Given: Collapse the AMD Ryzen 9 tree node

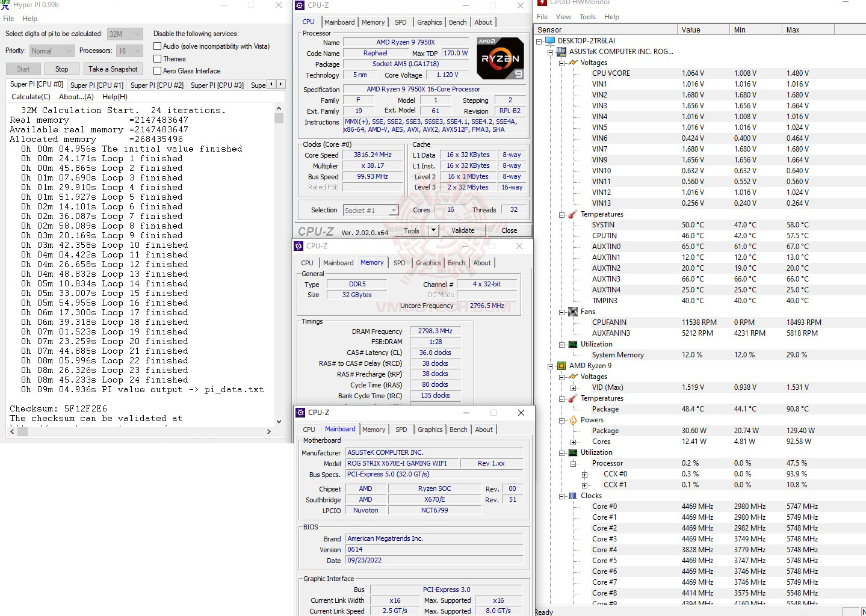Looking at the screenshot, I should pyautogui.click(x=550, y=366).
